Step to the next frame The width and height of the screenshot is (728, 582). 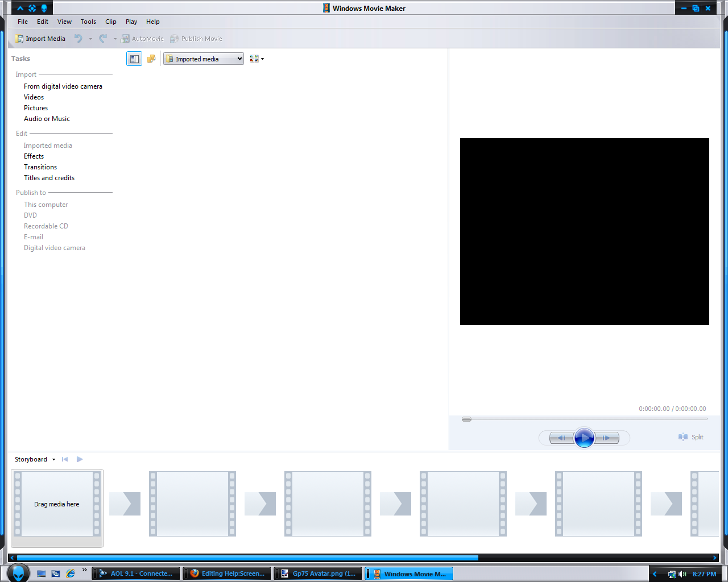tap(607, 438)
